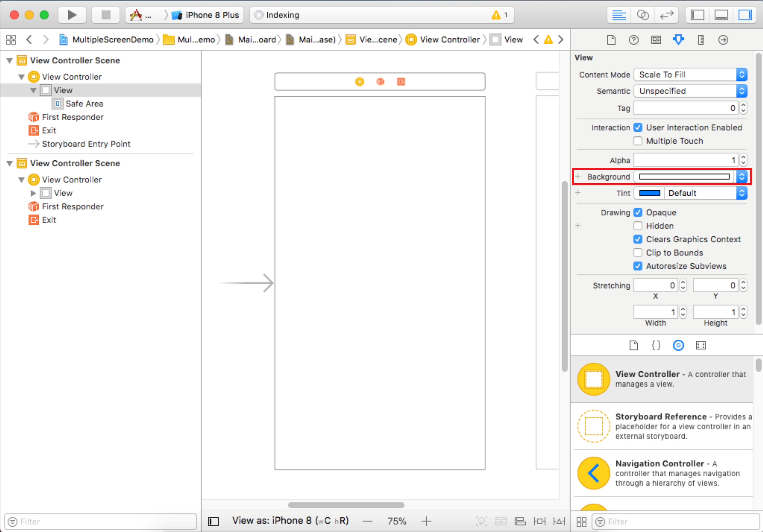Expand the second scene's View item
Viewport: 763px width, 532px height.
tap(33, 193)
